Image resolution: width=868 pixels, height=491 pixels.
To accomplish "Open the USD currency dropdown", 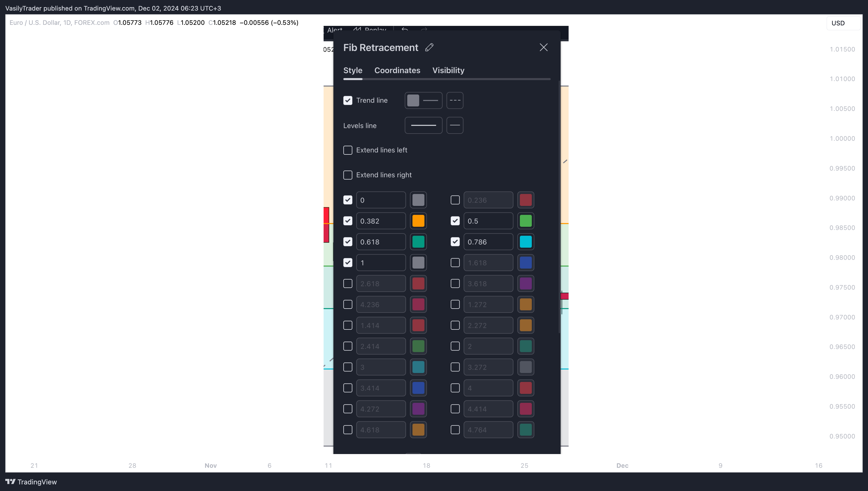I will click(x=843, y=23).
